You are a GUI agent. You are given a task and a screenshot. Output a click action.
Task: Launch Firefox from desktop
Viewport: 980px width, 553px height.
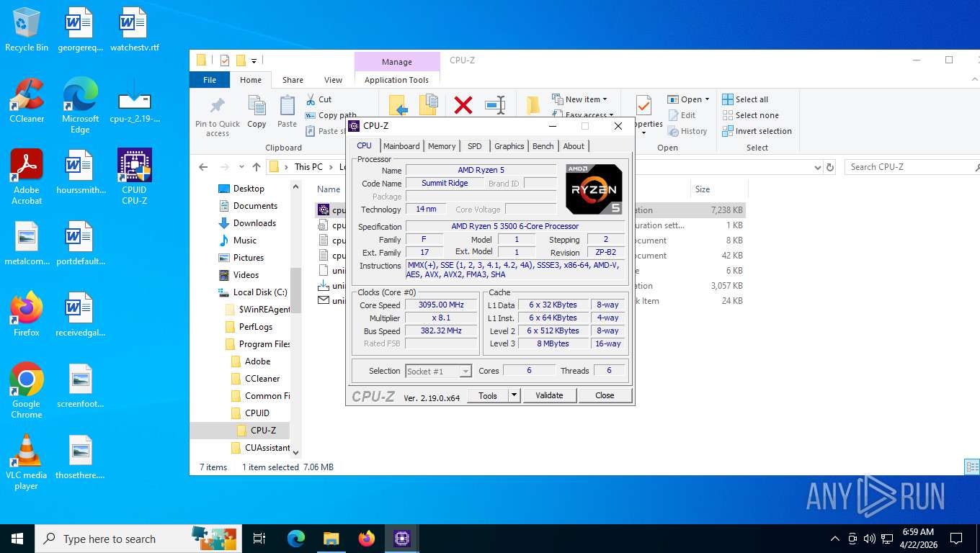pos(27,314)
